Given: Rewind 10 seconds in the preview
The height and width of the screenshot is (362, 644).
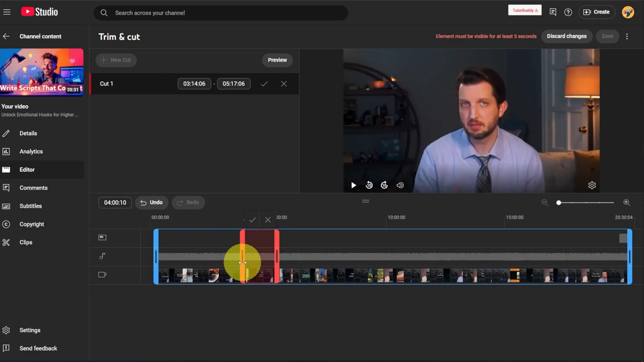Looking at the screenshot, I should click(369, 185).
